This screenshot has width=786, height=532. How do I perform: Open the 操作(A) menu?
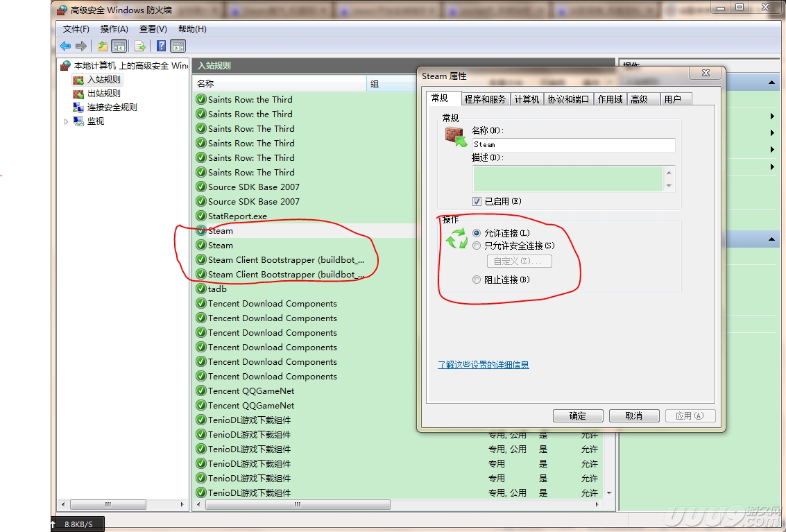(114, 28)
